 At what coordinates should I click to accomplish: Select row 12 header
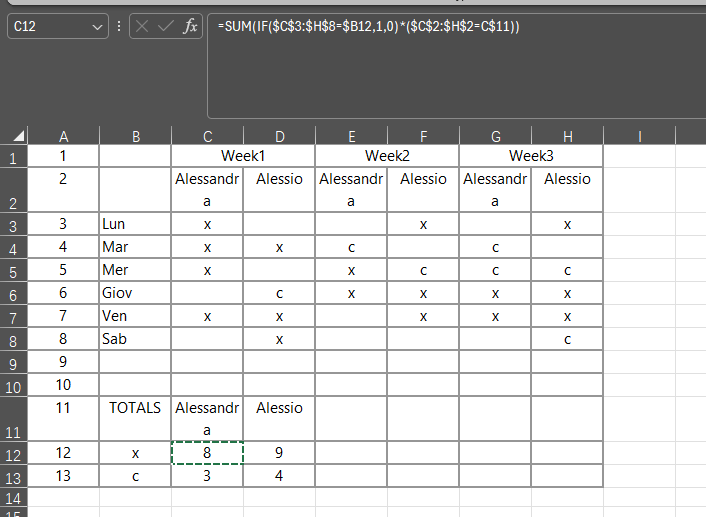pos(13,453)
